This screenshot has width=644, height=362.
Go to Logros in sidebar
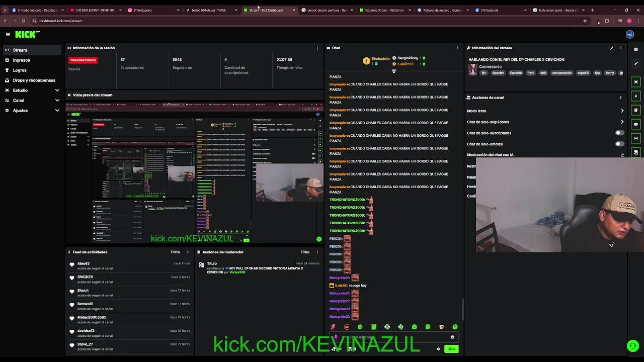[33, 70]
